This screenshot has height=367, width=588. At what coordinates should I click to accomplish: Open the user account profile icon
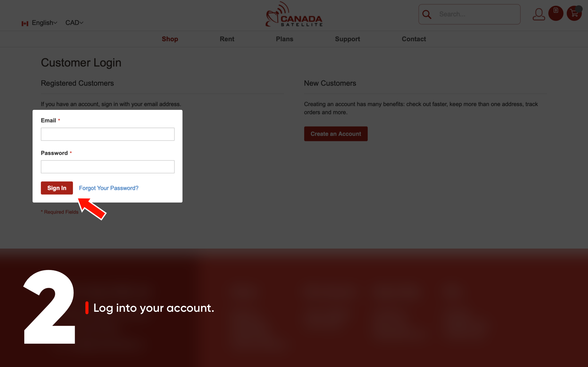click(x=539, y=14)
